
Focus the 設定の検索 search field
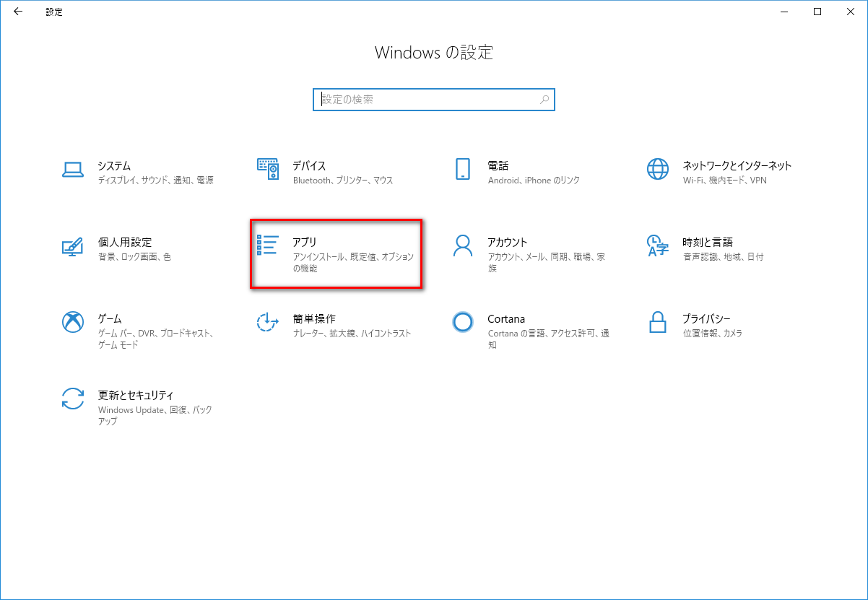[x=426, y=100]
